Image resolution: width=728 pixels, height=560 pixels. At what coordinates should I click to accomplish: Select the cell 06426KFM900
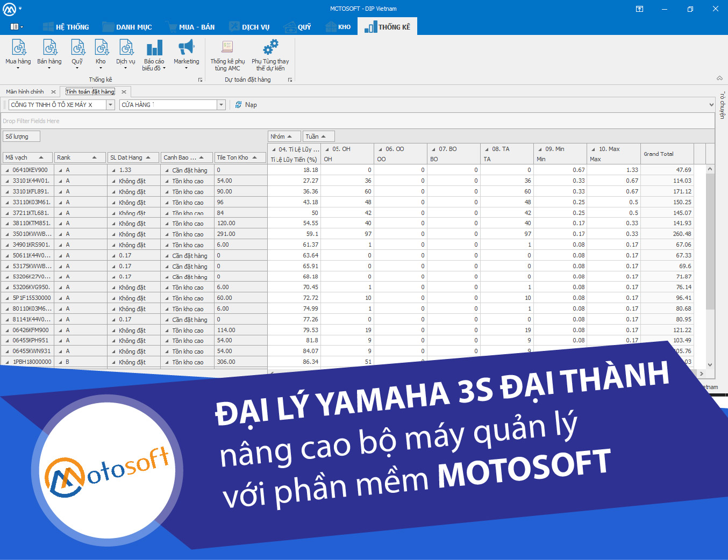27,330
